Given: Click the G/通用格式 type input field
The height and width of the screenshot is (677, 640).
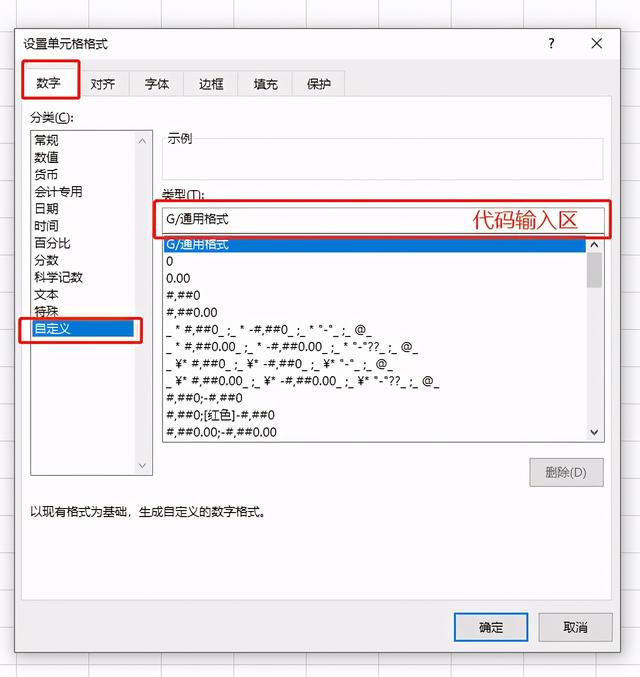Looking at the screenshot, I should point(383,220).
